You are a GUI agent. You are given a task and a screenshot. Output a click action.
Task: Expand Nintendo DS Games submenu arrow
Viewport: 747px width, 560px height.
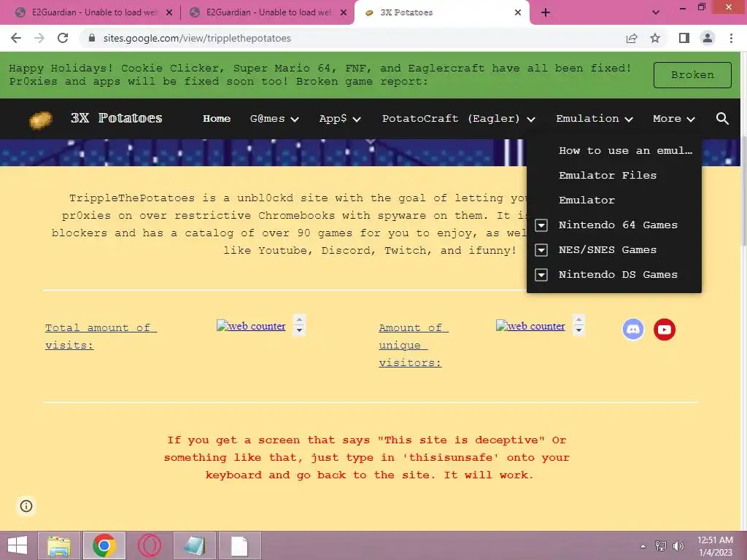[x=541, y=275]
